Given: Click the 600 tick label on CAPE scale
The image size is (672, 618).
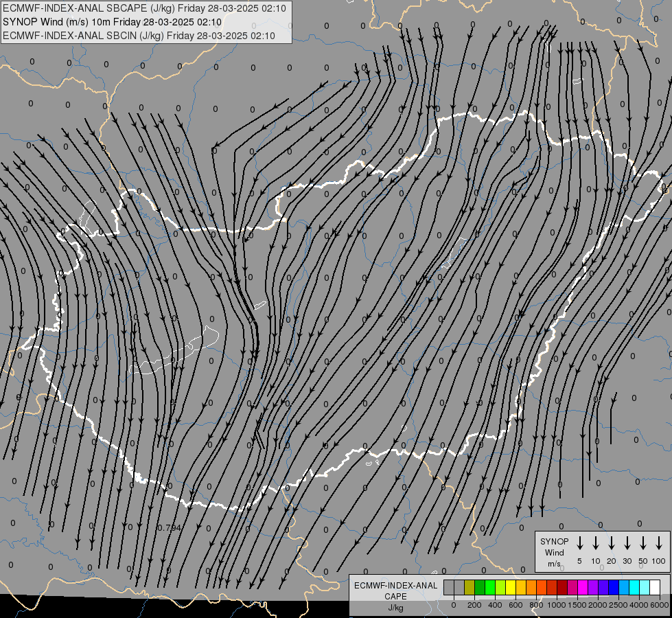Looking at the screenshot, I should [515, 605].
